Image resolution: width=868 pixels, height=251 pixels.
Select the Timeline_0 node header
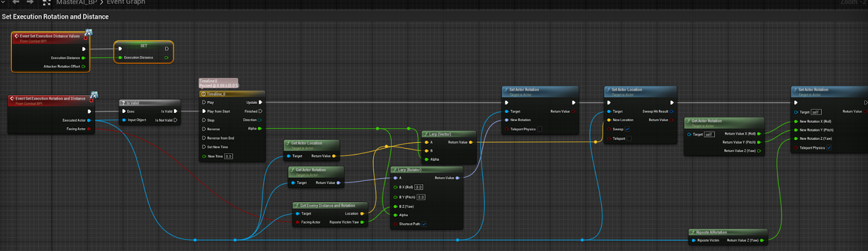[x=232, y=94]
